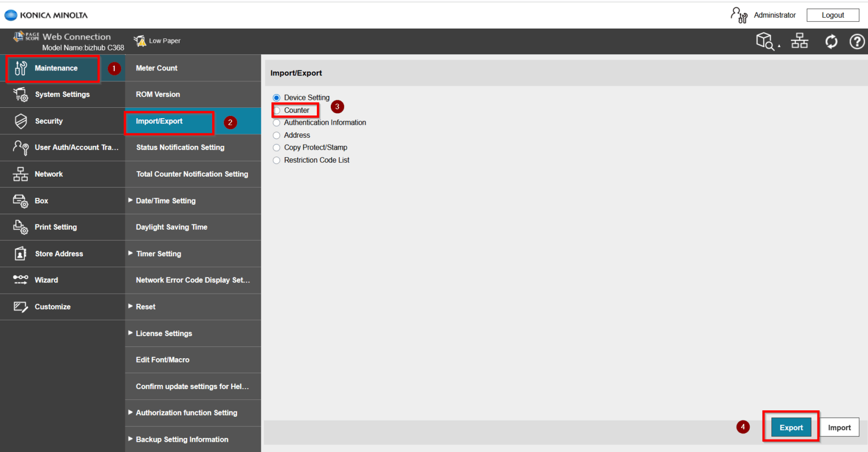This screenshot has width=868, height=452.
Task: Open the Store Address book icon
Action: (21, 254)
